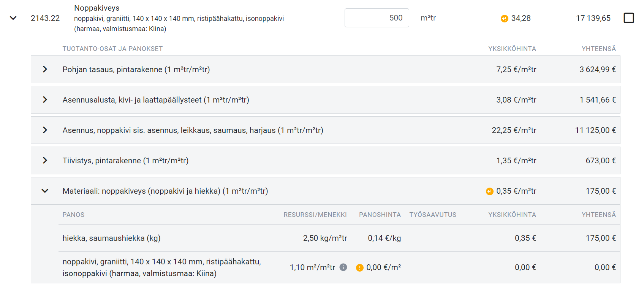Click the 17 139,65 total amount
Screen dimensions: 644x286
coord(593,18)
